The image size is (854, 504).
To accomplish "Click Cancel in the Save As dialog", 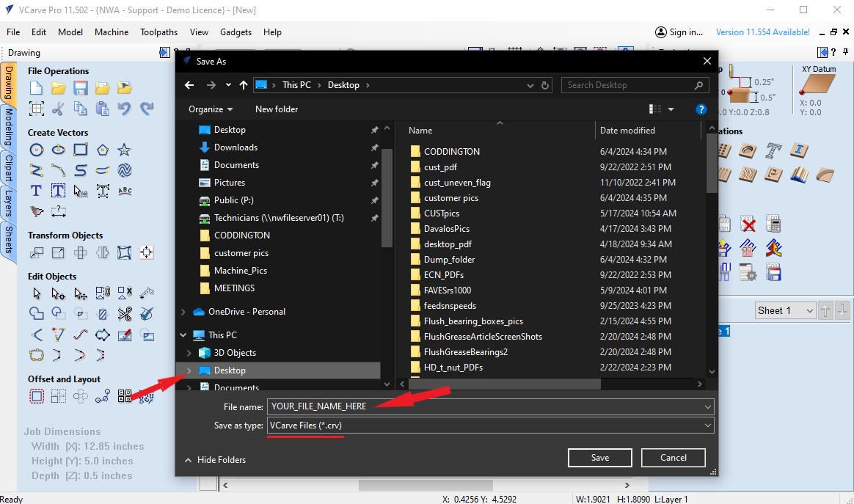I will coord(674,458).
